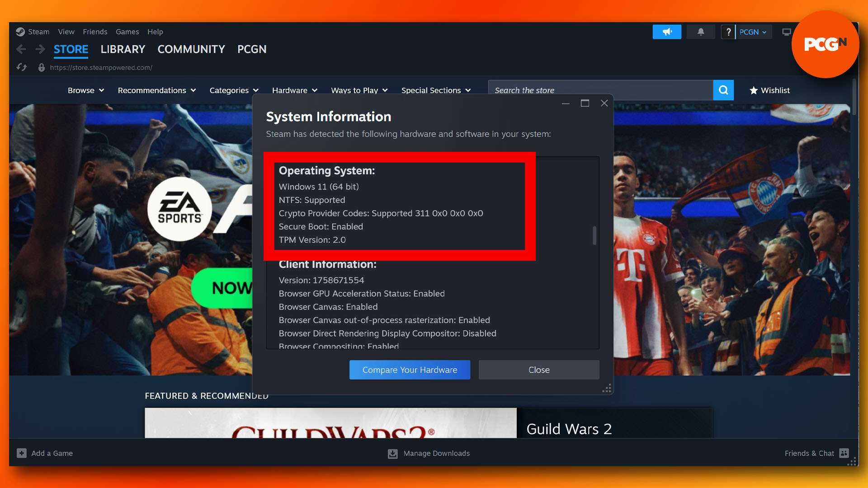
Task: Expand the Ways to Play dropdown
Action: coord(359,90)
